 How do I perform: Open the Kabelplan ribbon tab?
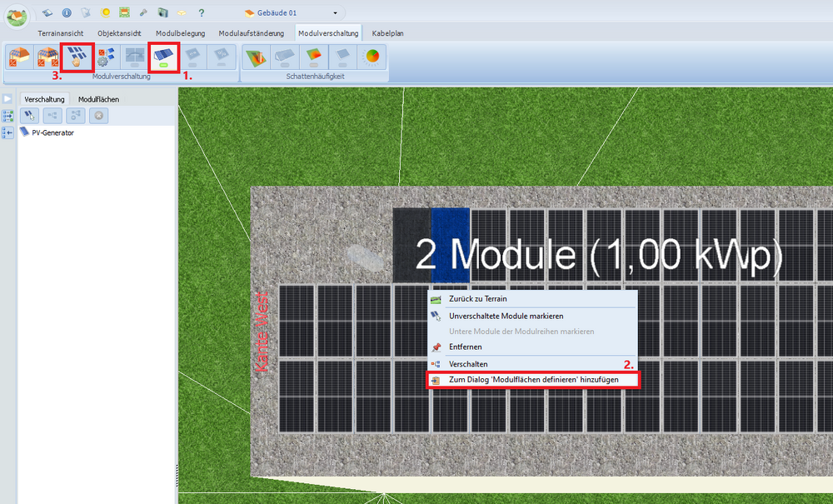click(389, 33)
